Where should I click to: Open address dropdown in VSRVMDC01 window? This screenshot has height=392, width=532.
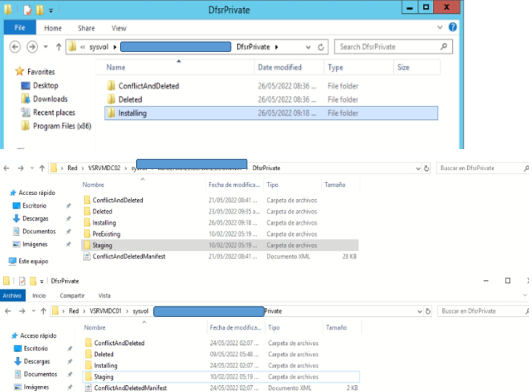point(420,311)
